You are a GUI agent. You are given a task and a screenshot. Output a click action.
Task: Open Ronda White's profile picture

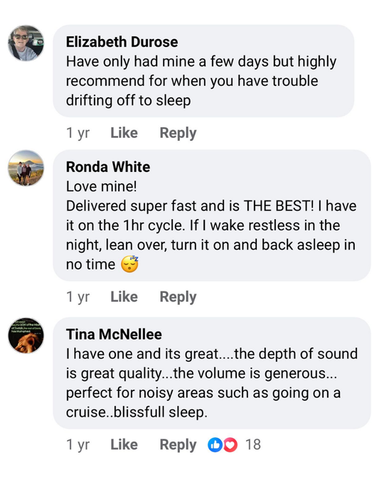pyautogui.click(x=26, y=168)
